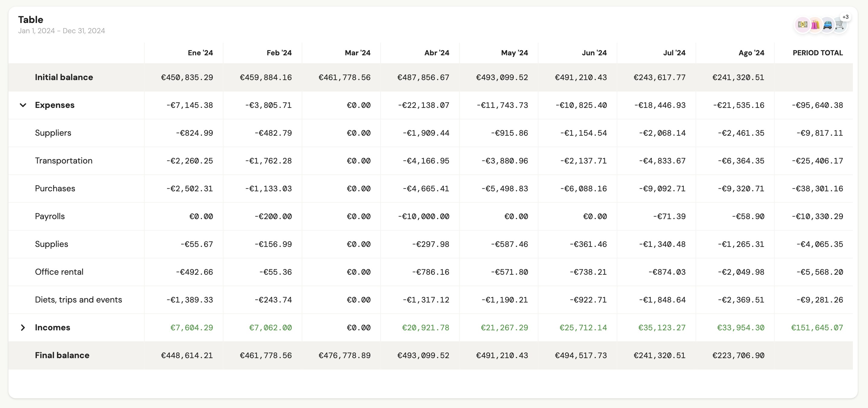Click the date range Jan 1 – Dec 31, 2024

click(62, 31)
